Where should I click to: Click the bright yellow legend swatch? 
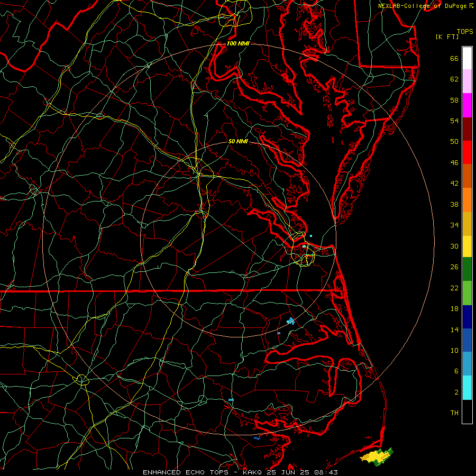click(x=467, y=246)
